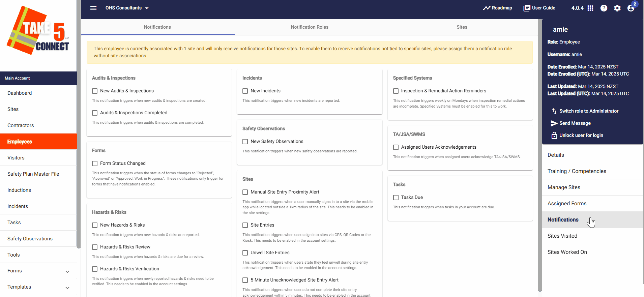This screenshot has width=644, height=297.
Task: Click the Roadmap trend icon
Action: pyautogui.click(x=486, y=8)
